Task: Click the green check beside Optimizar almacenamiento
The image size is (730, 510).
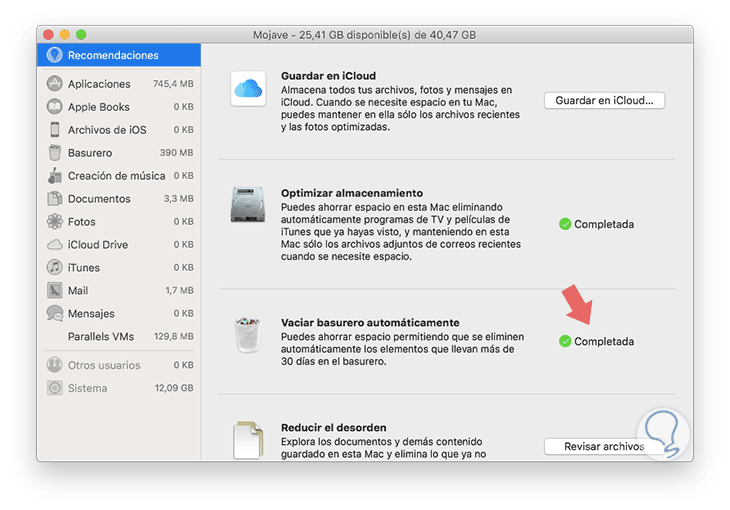Action: click(x=564, y=225)
